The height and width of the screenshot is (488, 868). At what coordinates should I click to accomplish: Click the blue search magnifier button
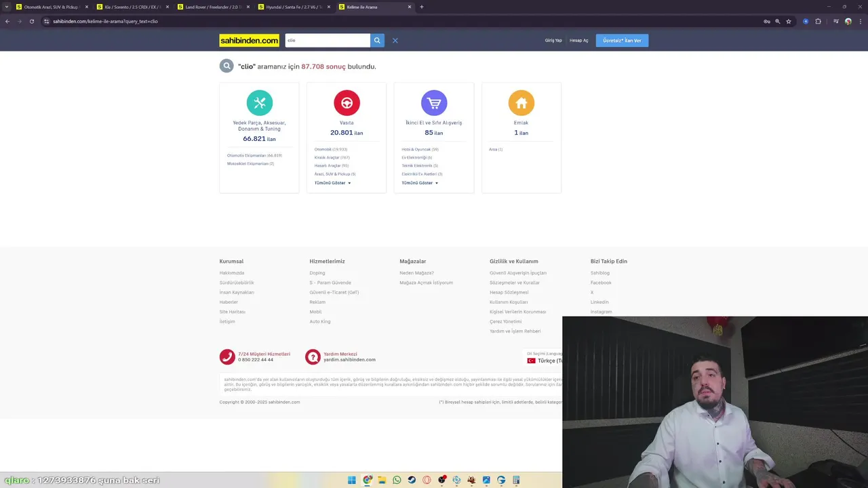[x=377, y=40]
